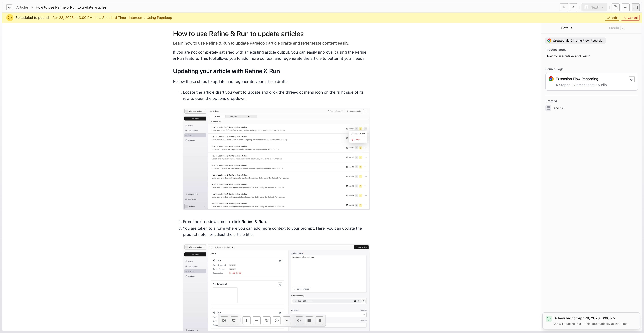Select the cursor pointer tool in toolbar
This screenshot has width=644, height=333.
click(267, 321)
